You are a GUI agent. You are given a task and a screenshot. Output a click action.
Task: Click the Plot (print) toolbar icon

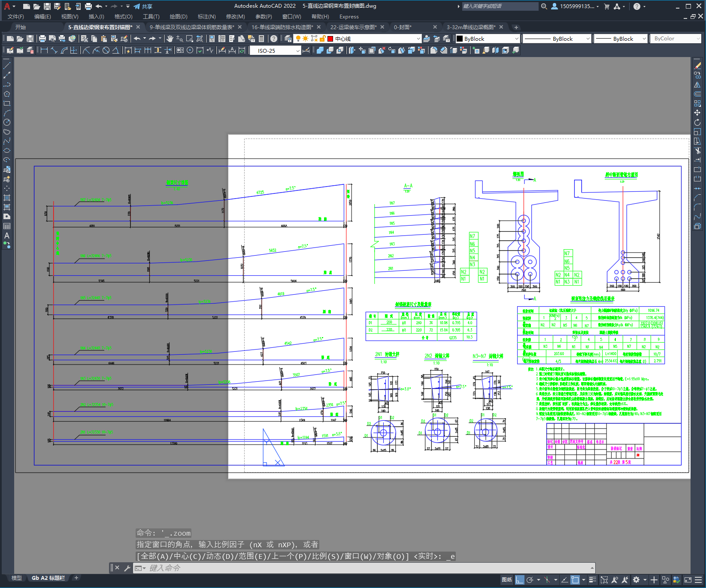(x=42, y=39)
